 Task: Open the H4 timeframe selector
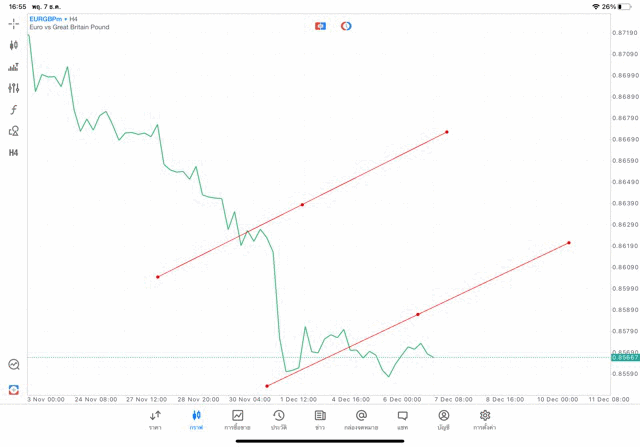coord(14,152)
